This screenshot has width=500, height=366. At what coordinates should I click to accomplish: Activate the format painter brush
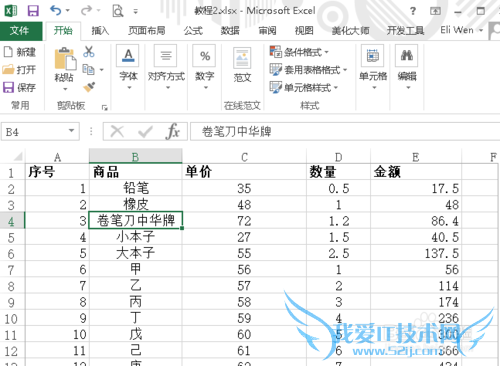(89, 87)
